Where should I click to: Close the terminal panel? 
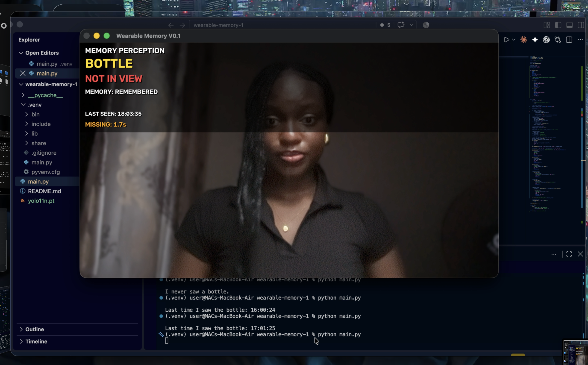[580, 254]
